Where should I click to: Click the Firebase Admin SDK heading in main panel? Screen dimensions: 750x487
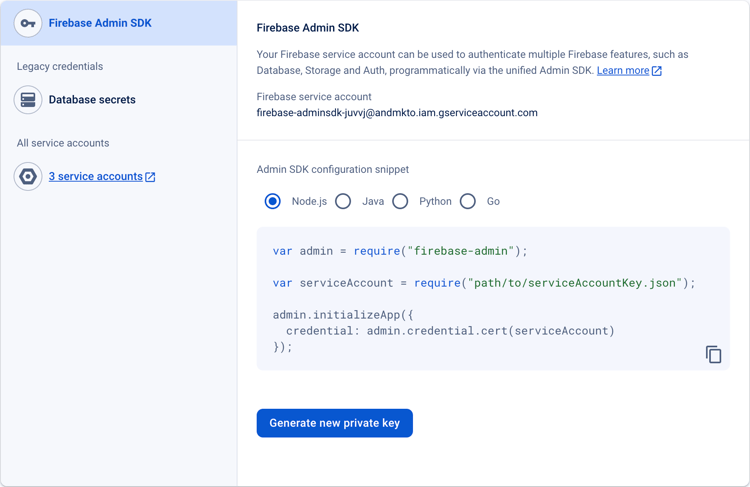click(308, 28)
